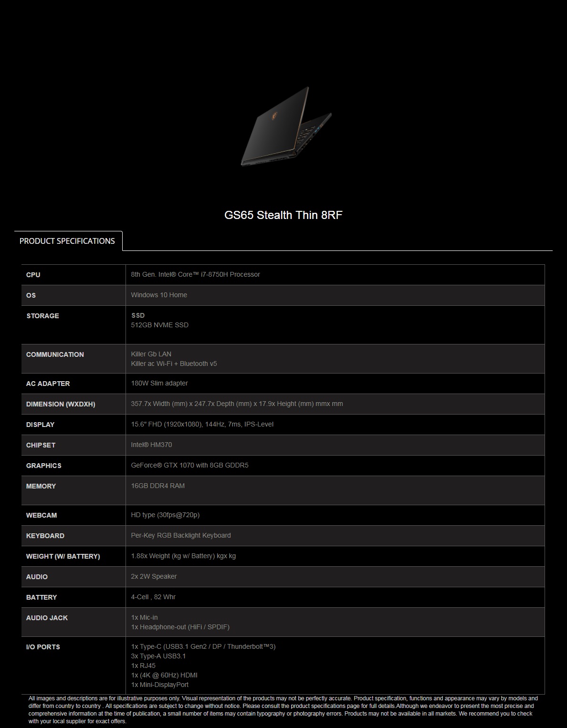Select the GS65 Stealth Thin 8RF title
567x728 pixels.
click(x=283, y=215)
